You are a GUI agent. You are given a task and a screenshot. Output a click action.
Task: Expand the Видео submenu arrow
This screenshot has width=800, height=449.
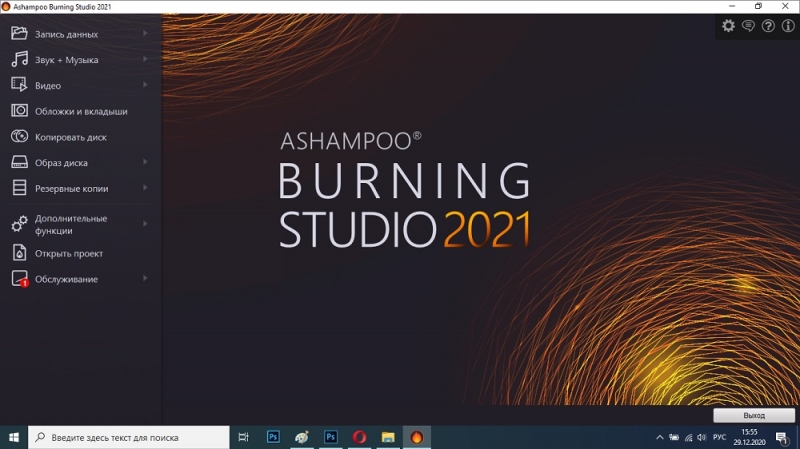coord(145,84)
